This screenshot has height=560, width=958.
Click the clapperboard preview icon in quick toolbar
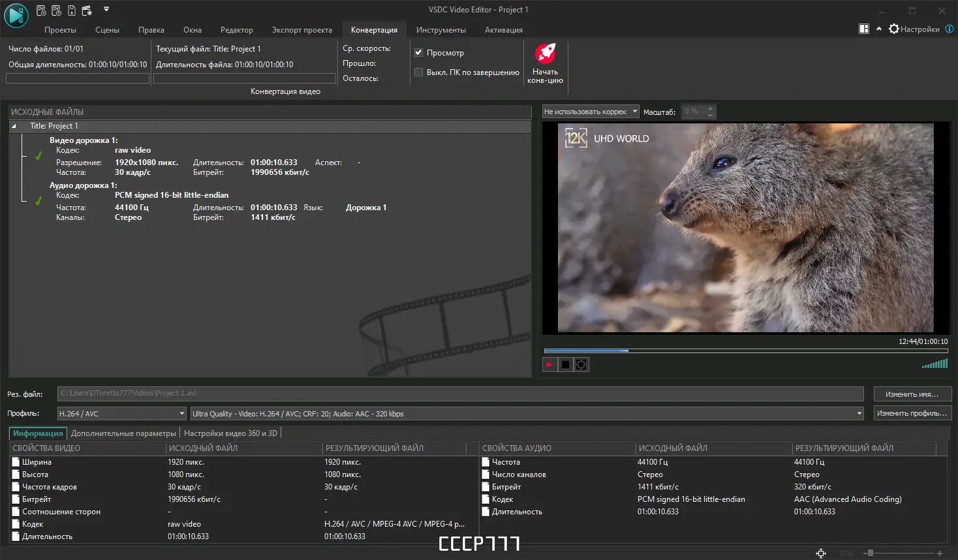click(x=87, y=10)
